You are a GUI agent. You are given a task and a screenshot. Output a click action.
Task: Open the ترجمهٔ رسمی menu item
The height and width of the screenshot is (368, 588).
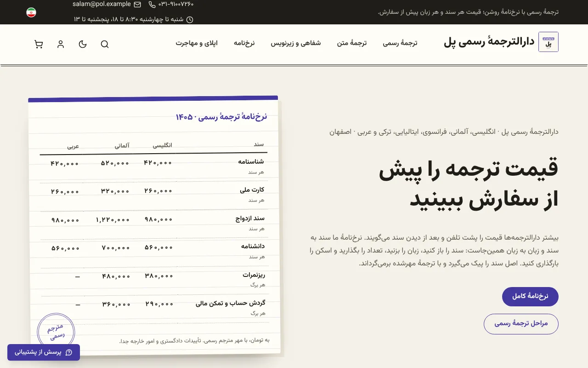[400, 43]
